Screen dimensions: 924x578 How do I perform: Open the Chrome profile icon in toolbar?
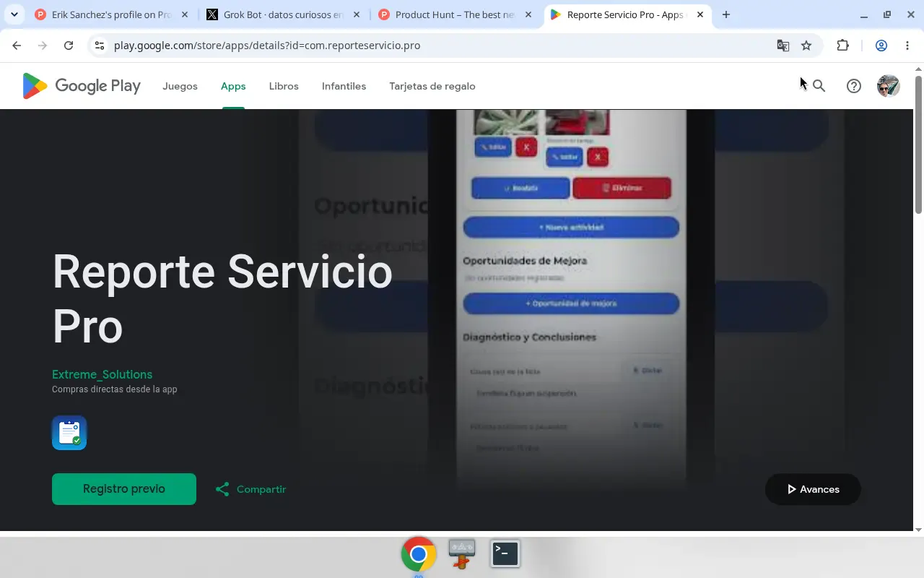pyautogui.click(x=881, y=46)
